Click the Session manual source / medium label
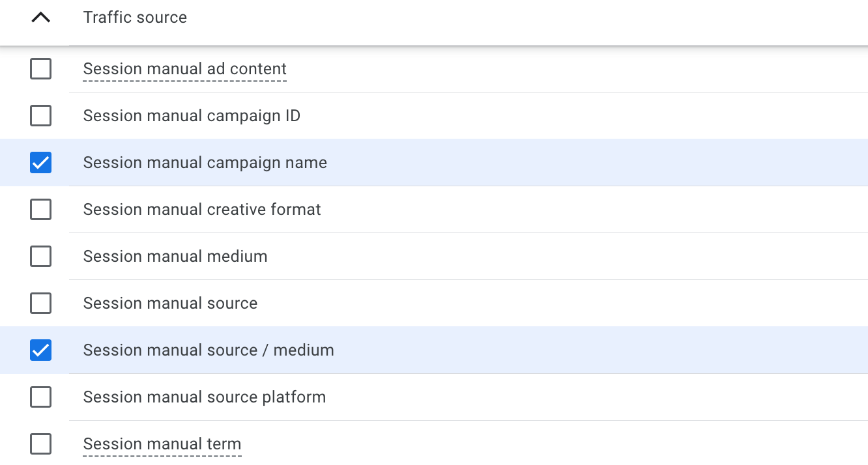868x465 pixels. pos(209,350)
